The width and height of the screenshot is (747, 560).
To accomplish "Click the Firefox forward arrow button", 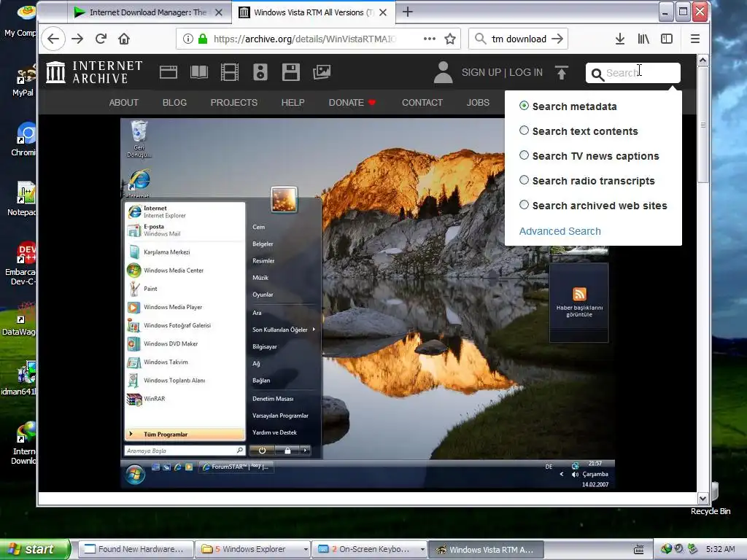I will tap(77, 39).
